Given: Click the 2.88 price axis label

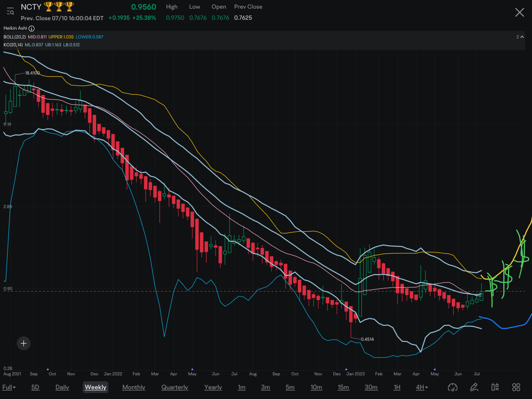Looking at the screenshot, I should pyautogui.click(x=7, y=207).
